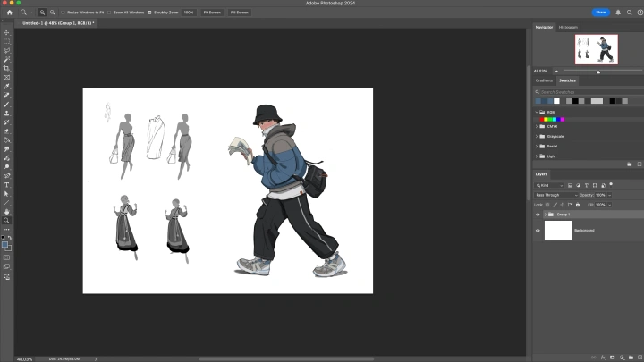Select the Clone Stamp tool

point(6,114)
